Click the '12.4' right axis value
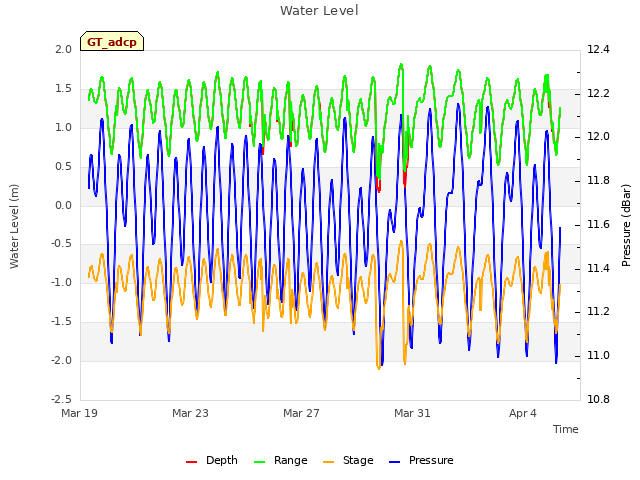 tap(598, 50)
